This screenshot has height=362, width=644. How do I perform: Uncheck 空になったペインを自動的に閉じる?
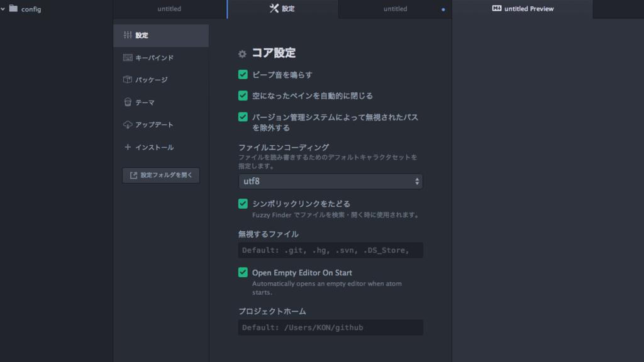pos(241,96)
